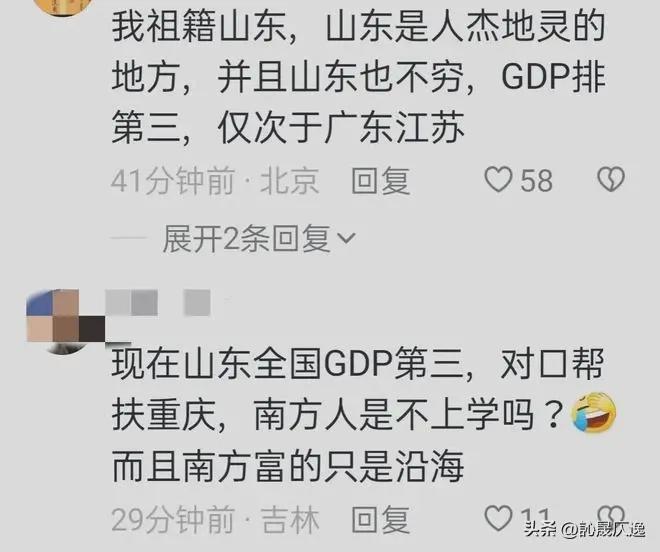The height and width of the screenshot is (552, 660).
Task: Open the first commenter's avatar at top left
Action: tap(65, 7)
